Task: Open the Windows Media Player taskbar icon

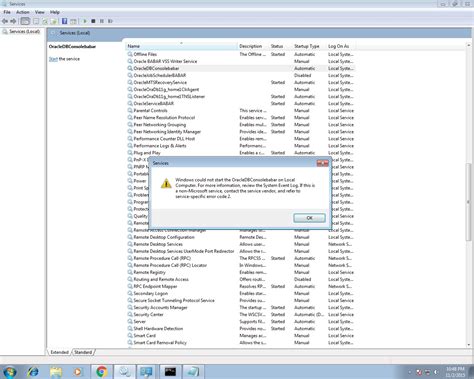Action: coord(78,371)
